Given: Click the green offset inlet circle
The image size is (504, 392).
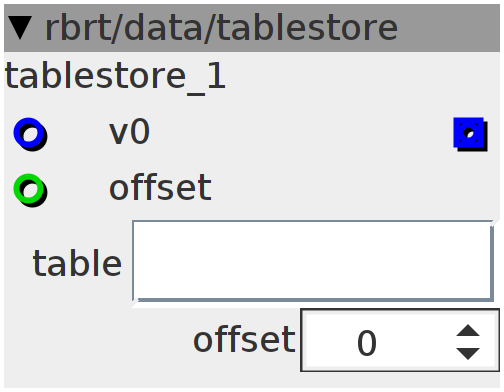Looking at the screenshot, I should pos(29,188).
